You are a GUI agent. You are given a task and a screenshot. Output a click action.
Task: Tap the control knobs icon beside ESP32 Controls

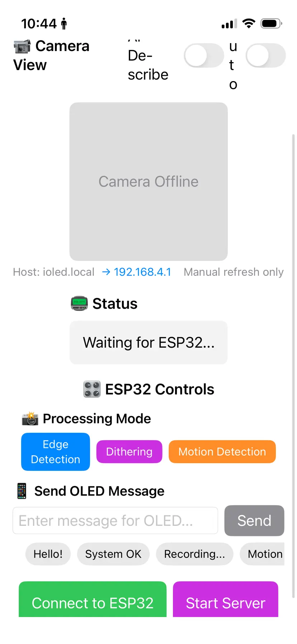92,389
